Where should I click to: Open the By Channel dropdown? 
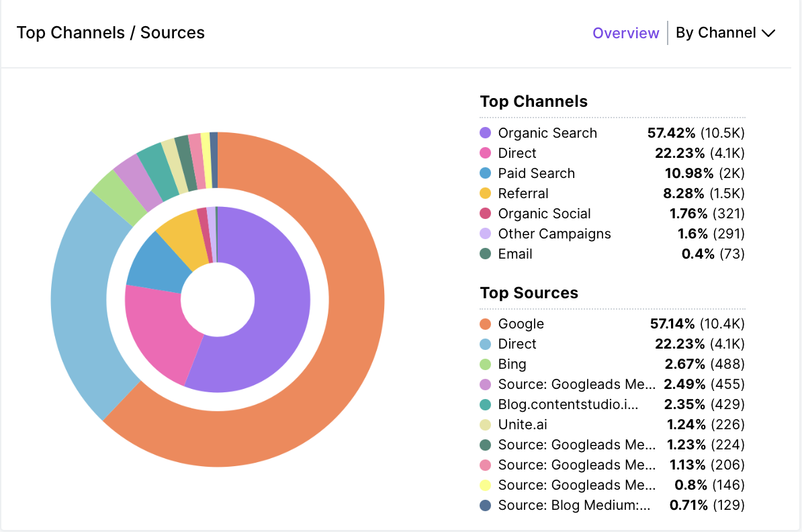point(726,32)
